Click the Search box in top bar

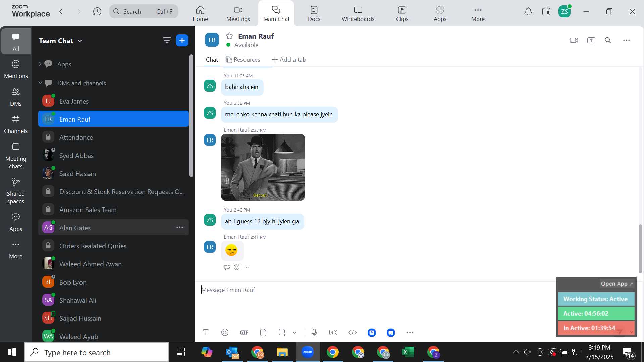144,12
